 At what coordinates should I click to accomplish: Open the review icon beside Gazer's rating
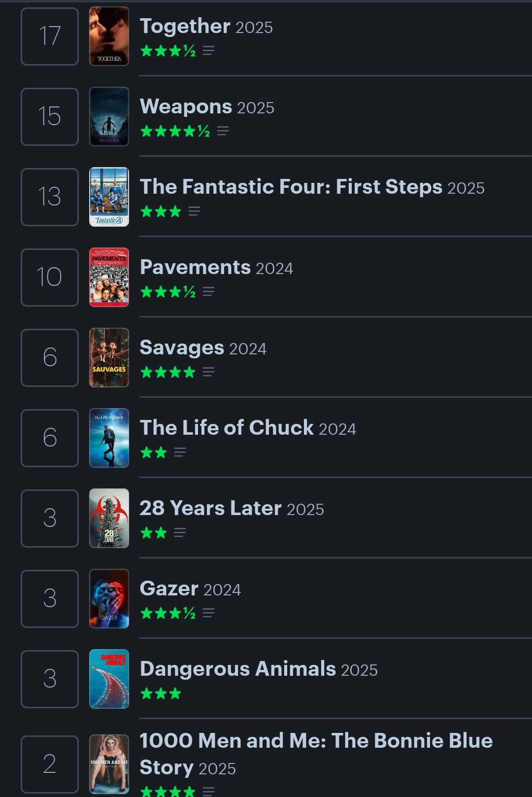[x=208, y=613]
